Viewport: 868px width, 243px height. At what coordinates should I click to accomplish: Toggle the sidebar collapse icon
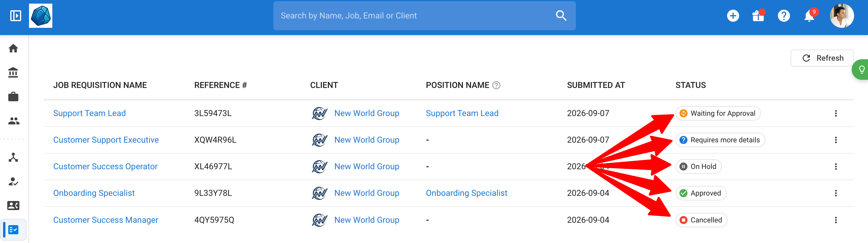coord(15,15)
